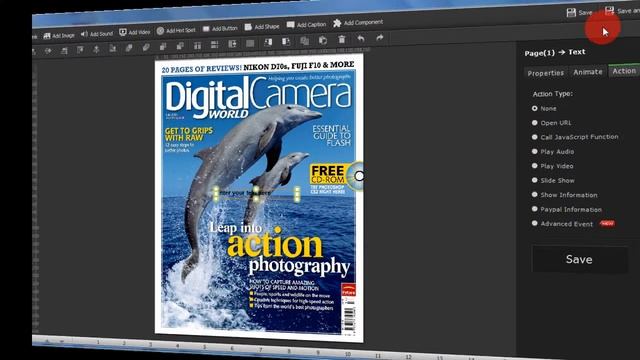Viewport: 640px width, 360px height.
Task: Click the Page(1) → Text breadcrumb
Action: pos(555,53)
